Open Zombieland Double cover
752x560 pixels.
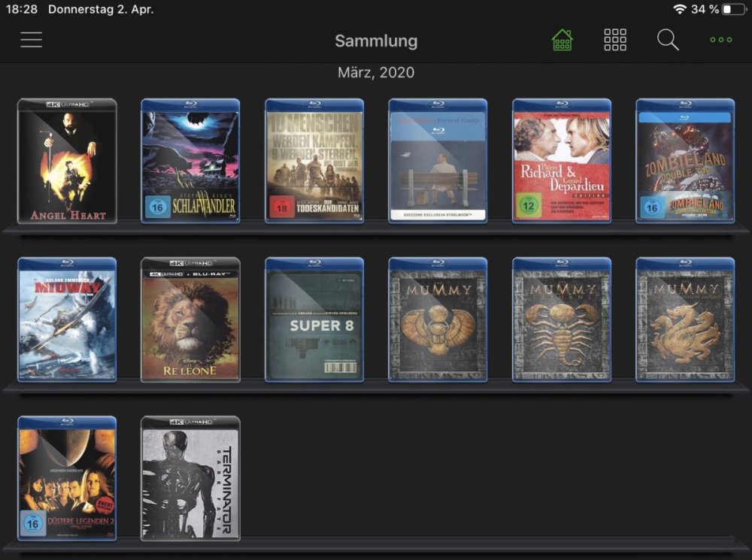point(685,161)
